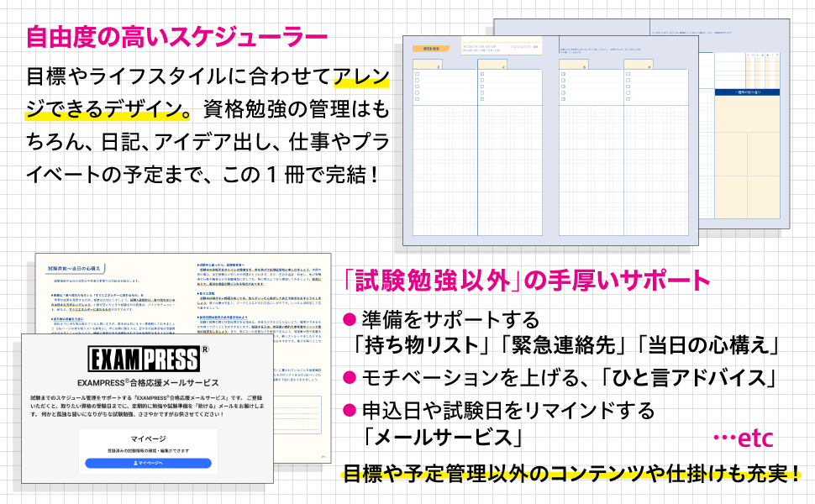Click the blue マイページへ button
The image size is (815, 504).
148,463
